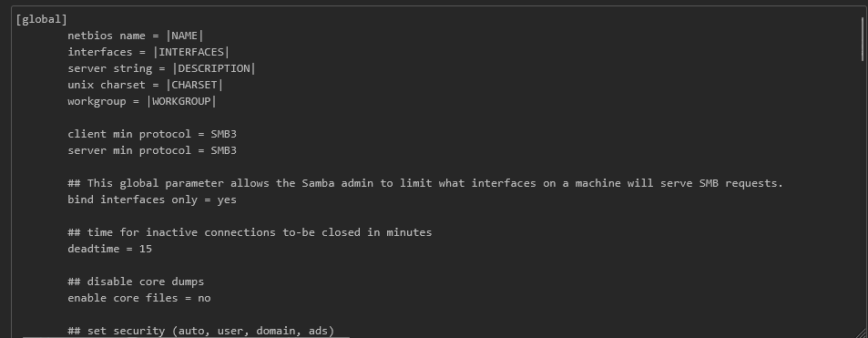
Task: Click the |INTERFACES| placeholder value
Action: (191, 52)
